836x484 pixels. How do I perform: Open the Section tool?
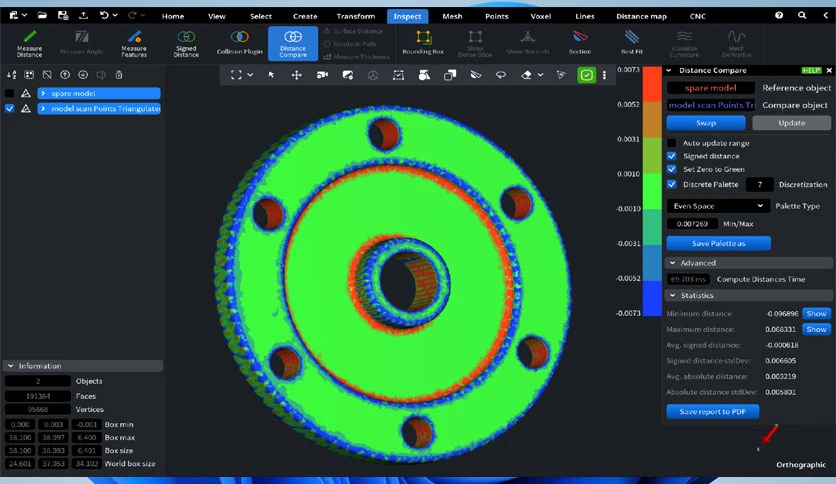[x=580, y=43]
